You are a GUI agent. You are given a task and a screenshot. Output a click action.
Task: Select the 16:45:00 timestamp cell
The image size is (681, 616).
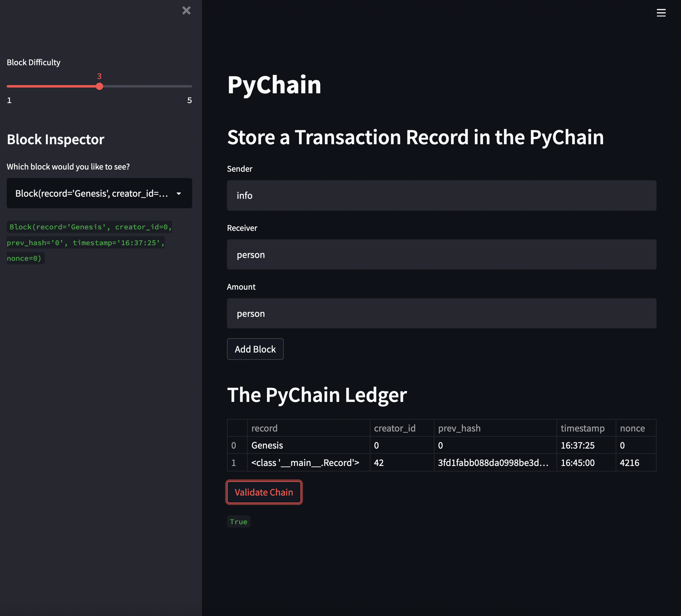[x=586, y=462]
